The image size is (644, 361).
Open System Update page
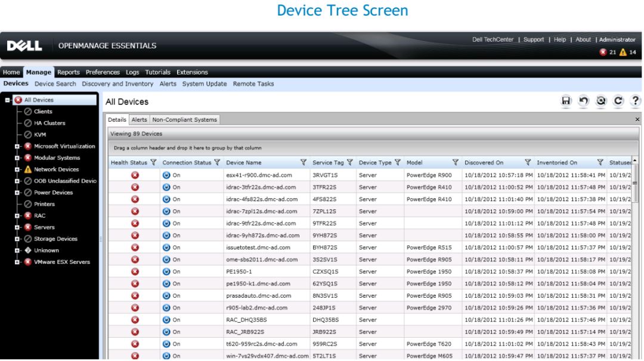205,84
